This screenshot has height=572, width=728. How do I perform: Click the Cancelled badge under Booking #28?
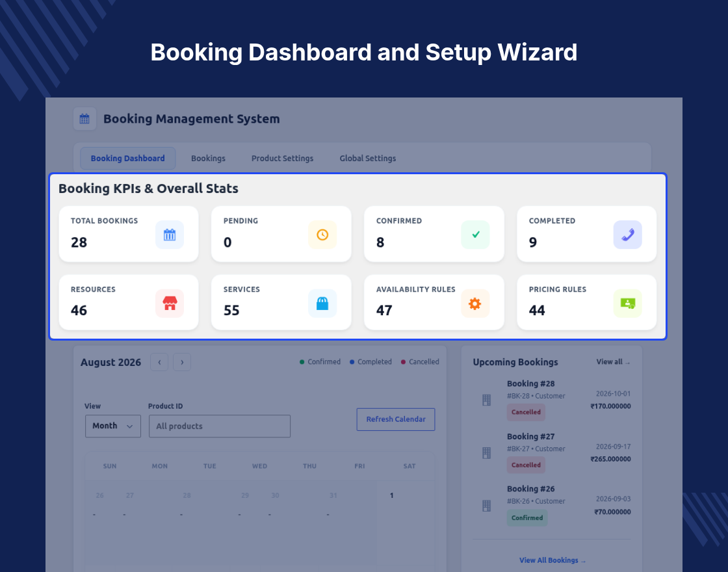point(526,412)
